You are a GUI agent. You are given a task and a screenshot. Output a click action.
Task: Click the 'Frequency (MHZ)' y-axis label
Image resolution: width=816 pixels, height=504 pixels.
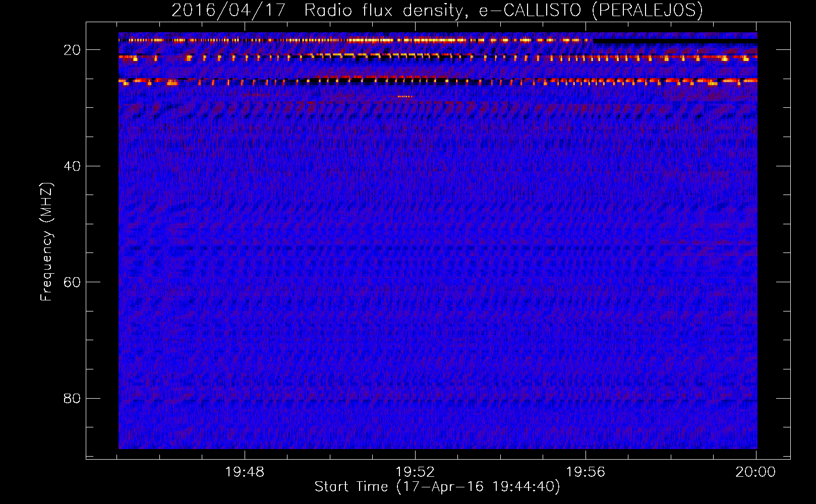46,242
